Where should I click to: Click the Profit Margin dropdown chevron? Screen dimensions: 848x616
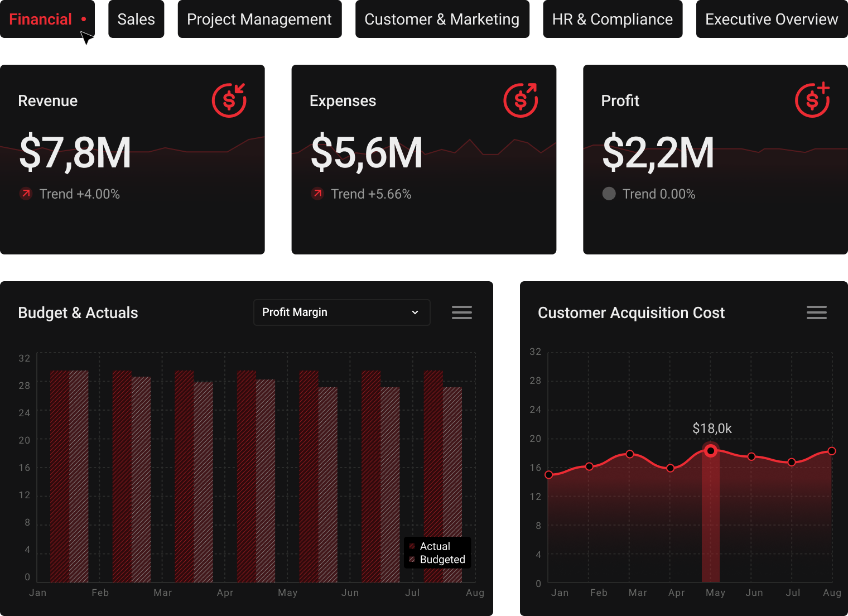tap(415, 312)
